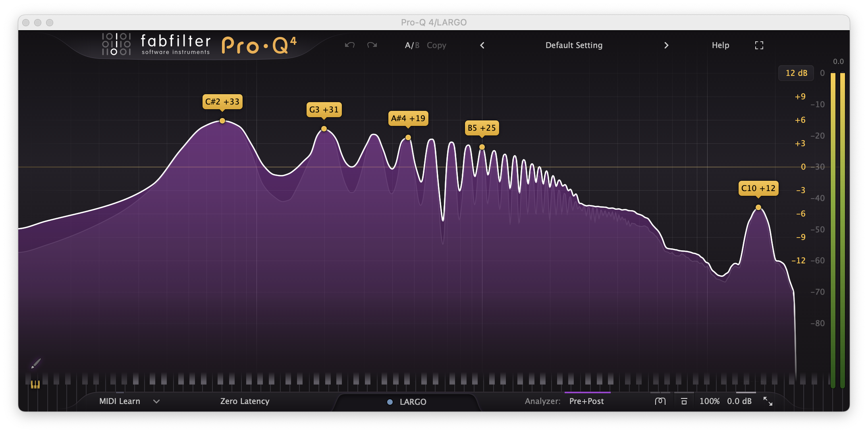Toggle the A/B state switch

(412, 45)
